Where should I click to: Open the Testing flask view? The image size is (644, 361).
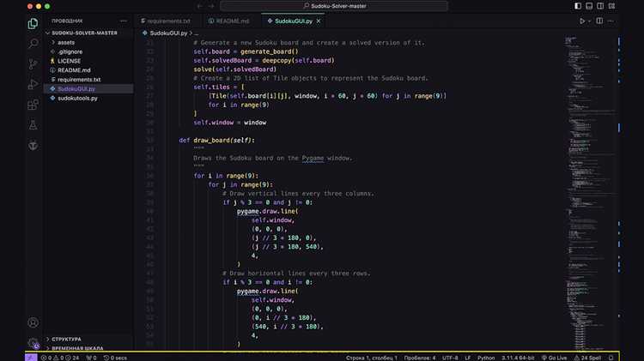click(33, 126)
